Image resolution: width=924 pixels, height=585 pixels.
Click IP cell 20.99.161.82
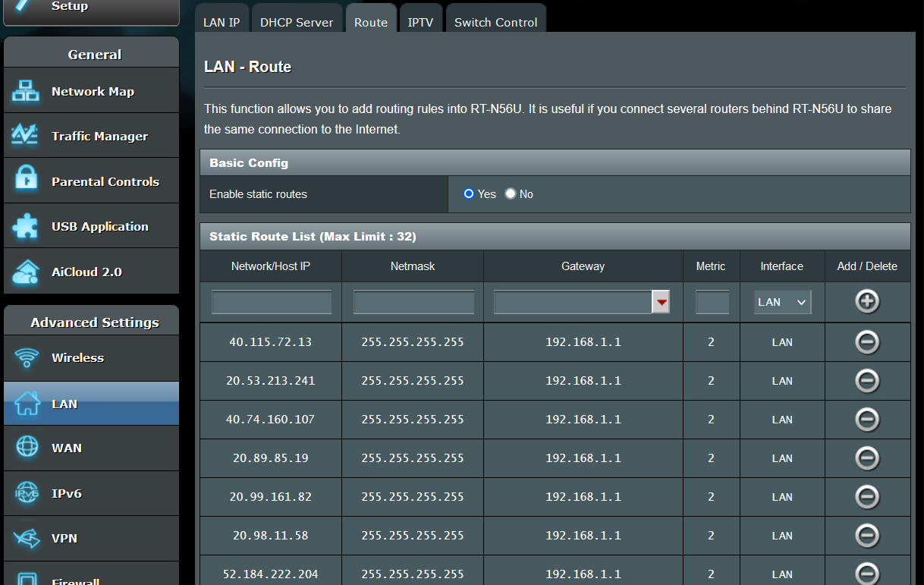point(271,497)
